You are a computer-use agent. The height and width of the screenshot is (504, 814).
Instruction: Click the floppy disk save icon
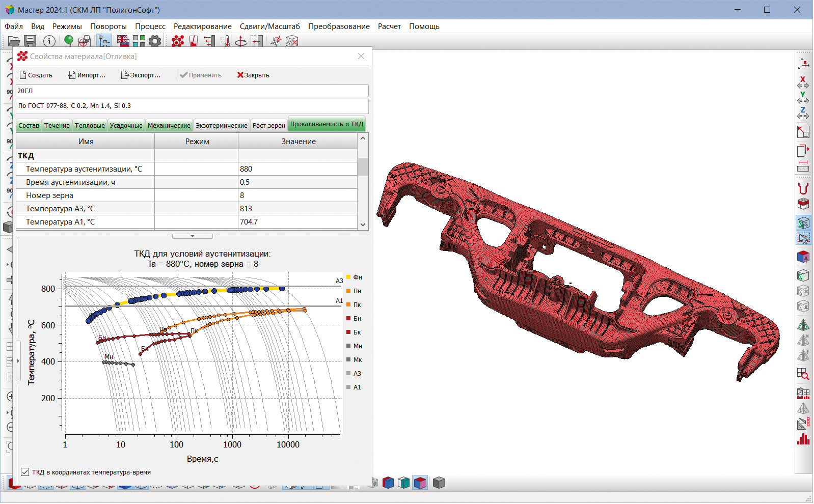pos(30,41)
